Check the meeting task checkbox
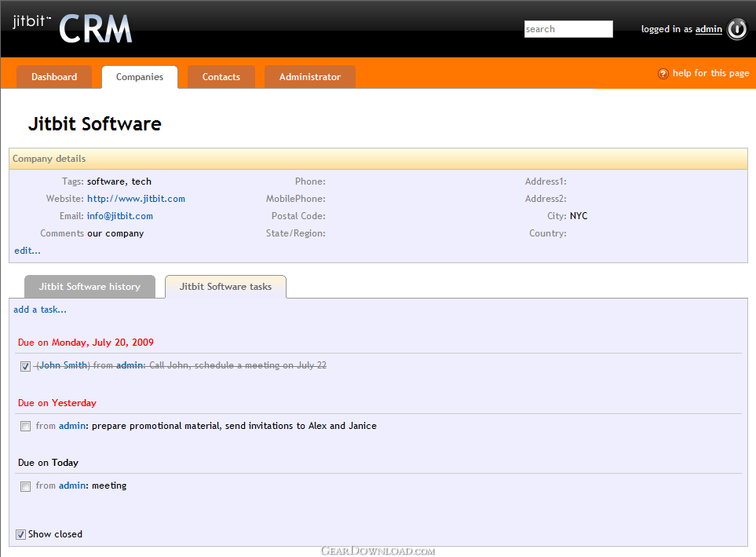This screenshot has width=756, height=557. 26,486
